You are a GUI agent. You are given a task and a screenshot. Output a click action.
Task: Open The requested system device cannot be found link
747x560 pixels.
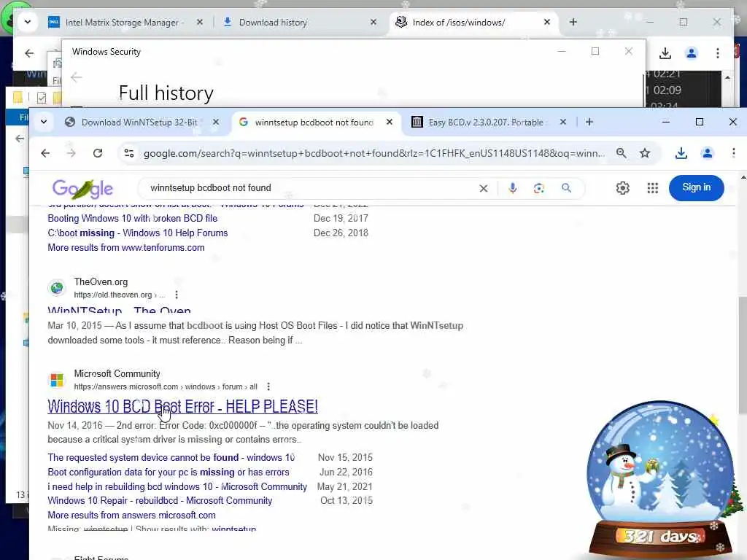pos(171,458)
